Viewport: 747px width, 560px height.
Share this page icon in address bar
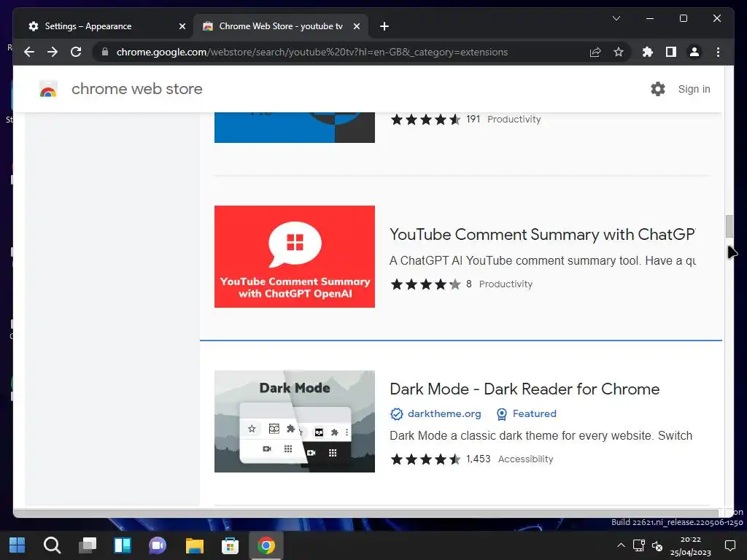tap(595, 52)
